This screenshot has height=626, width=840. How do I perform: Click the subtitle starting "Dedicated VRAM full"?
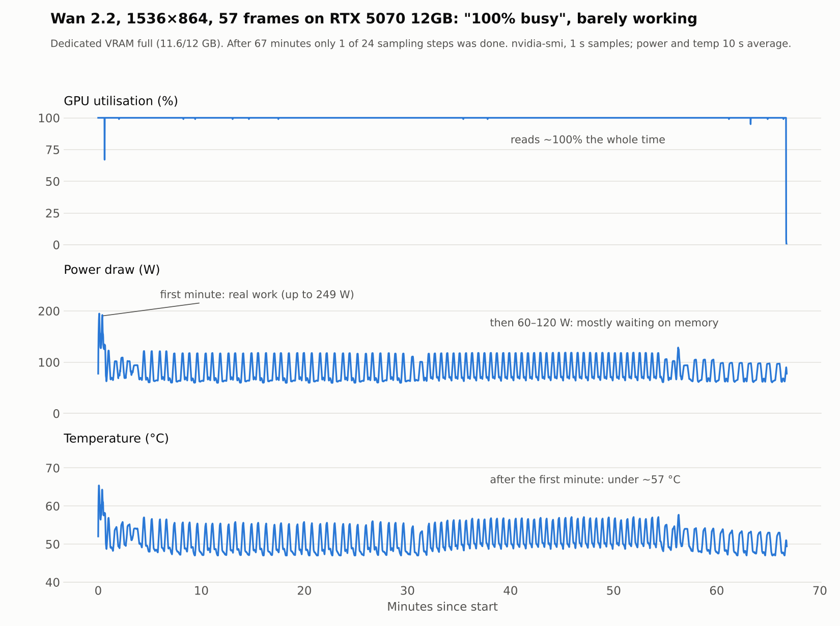coord(421,44)
